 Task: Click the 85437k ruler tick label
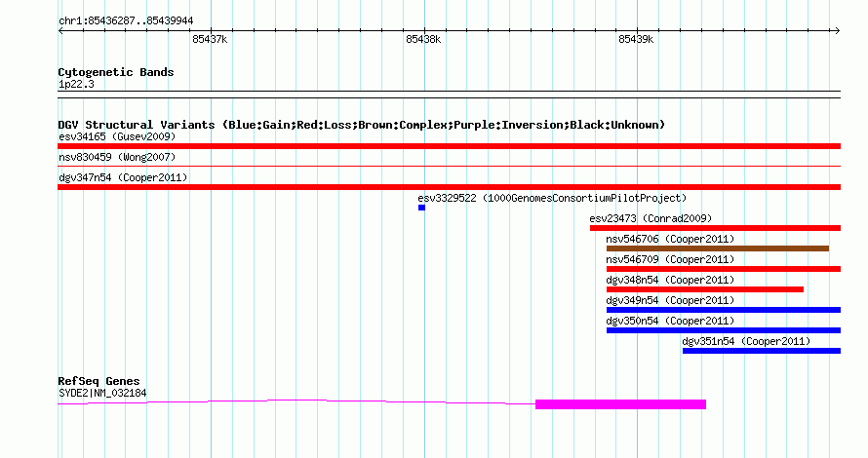click(x=210, y=39)
